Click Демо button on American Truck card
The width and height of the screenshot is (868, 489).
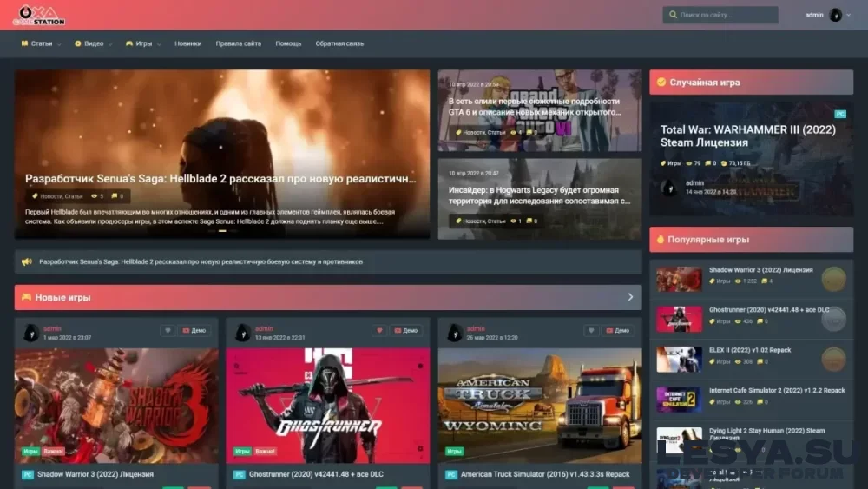pos(618,330)
